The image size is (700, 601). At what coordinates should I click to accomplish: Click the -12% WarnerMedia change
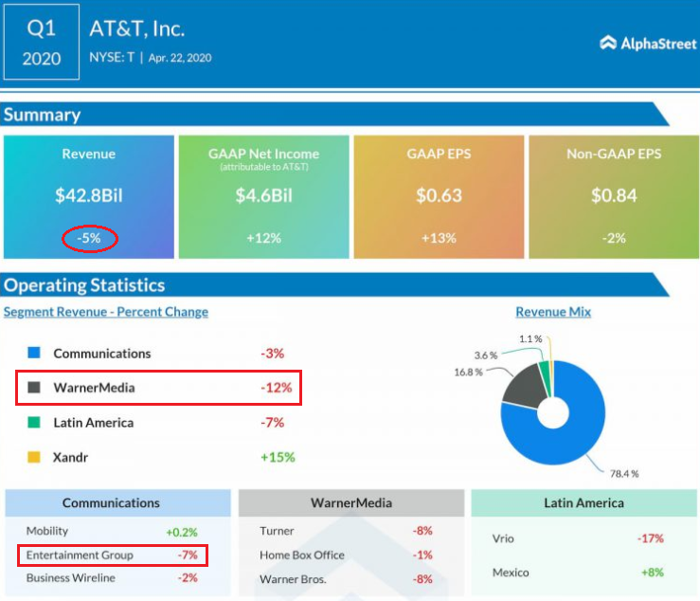(x=277, y=388)
